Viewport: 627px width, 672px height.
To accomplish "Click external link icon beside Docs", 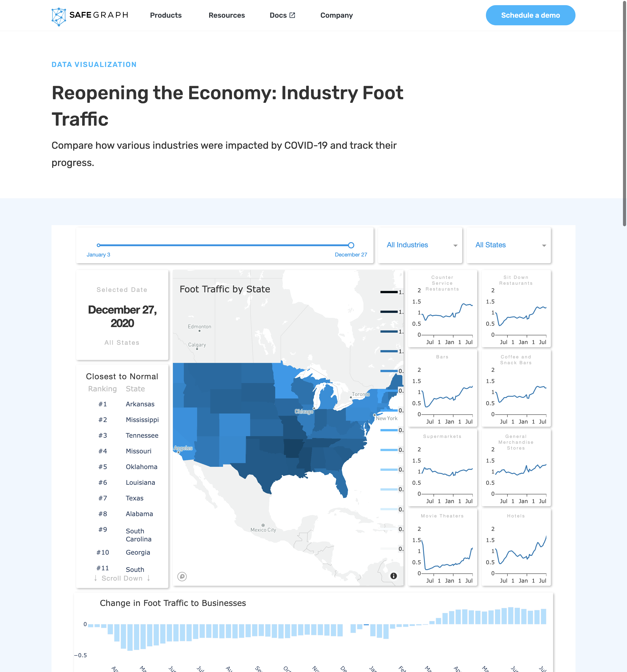I will click(x=292, y=15).
